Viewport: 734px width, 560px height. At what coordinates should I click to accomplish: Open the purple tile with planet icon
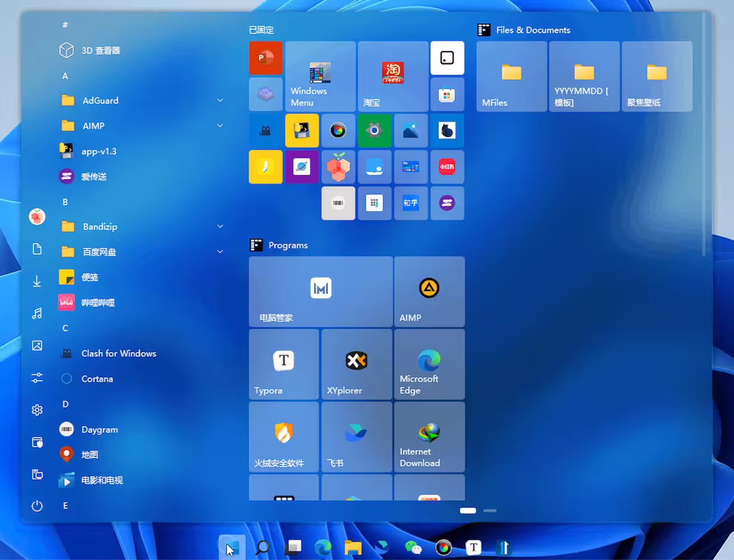coord(302,167)
